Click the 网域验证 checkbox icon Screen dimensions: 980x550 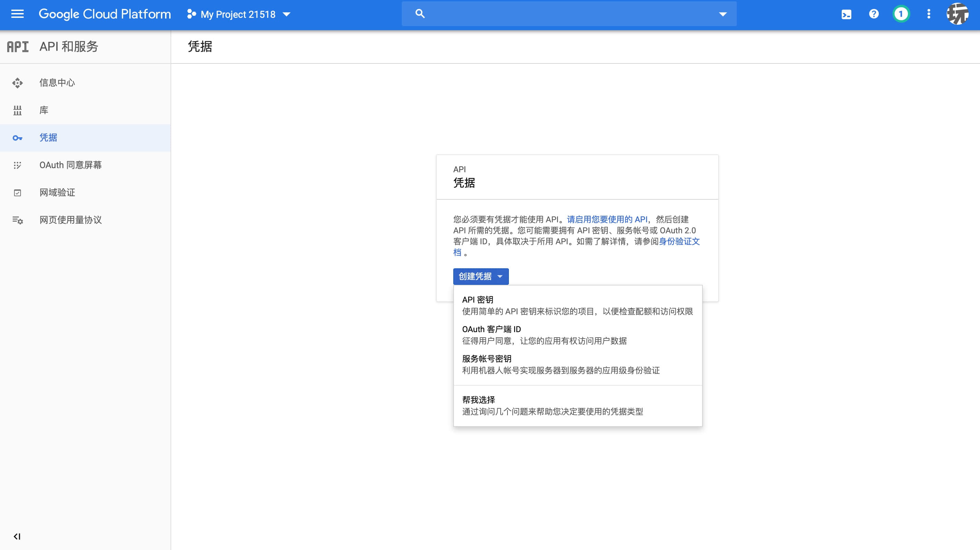tap(17, 193)
